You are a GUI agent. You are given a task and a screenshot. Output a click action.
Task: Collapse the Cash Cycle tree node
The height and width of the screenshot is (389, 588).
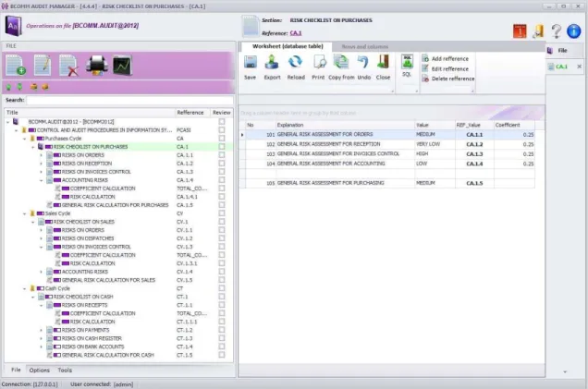point(25,288)
